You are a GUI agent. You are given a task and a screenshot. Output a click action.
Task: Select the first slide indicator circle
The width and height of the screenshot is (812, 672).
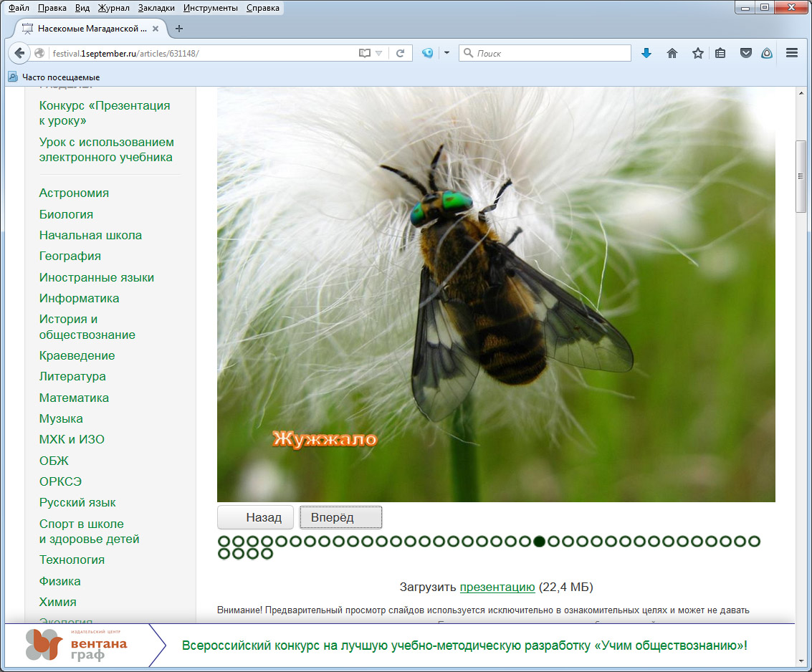click(x=224, y=541)
